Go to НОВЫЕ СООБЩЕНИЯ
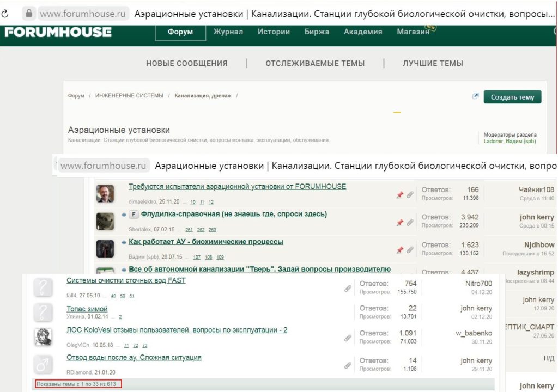This screenshot has width=558, height=392. click(x=187, y=63)
